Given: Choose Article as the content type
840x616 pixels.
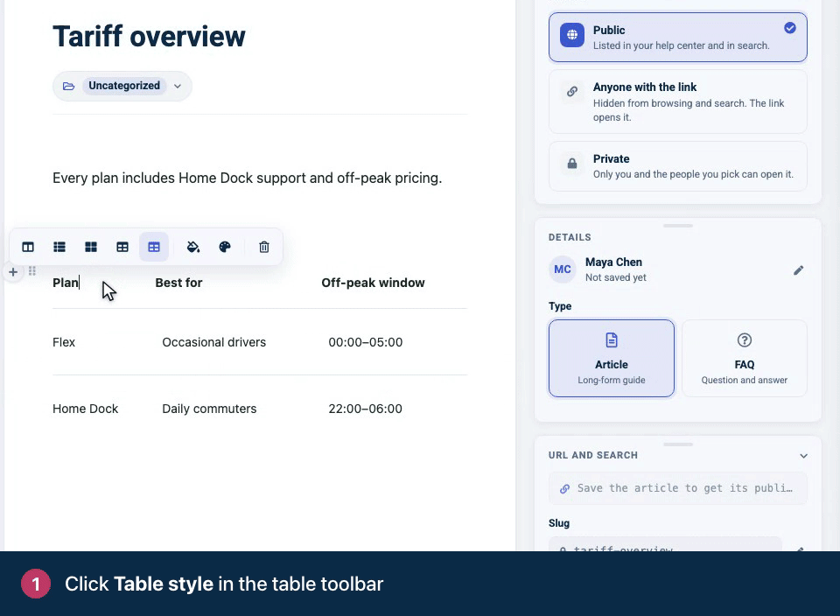Looking at the screenshot, I should (x=612, y=359).
